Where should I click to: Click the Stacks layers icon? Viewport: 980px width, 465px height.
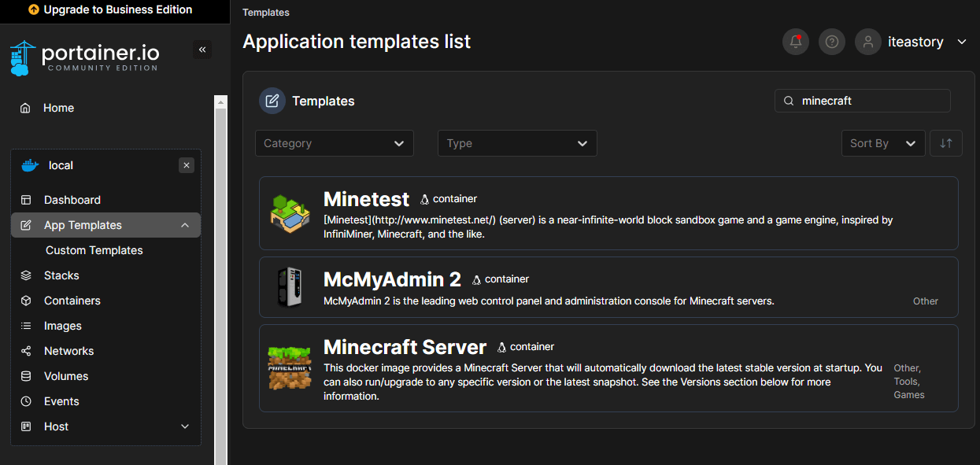tap(26, 275)
